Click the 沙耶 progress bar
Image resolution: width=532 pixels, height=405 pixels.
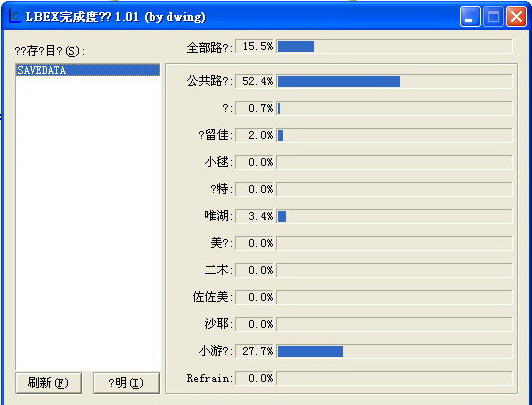click(x=394, y=324)
